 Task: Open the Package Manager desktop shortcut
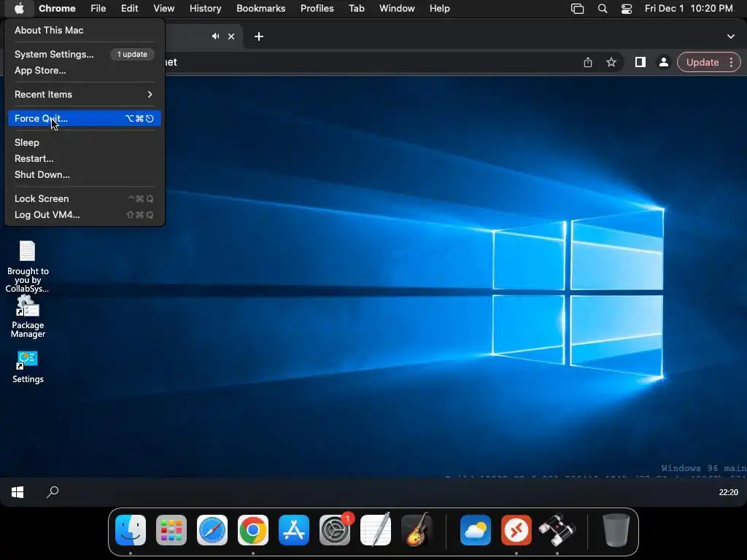[x=28, y=317]
